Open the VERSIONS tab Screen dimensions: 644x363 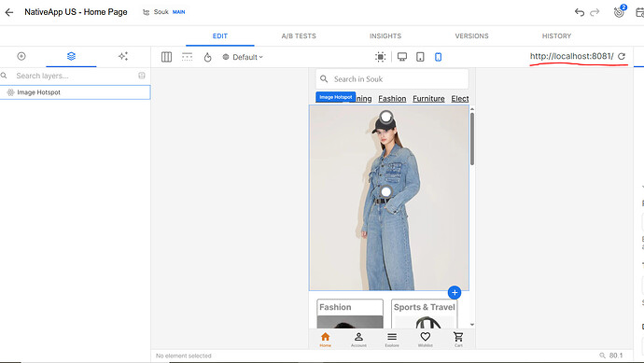471,36
